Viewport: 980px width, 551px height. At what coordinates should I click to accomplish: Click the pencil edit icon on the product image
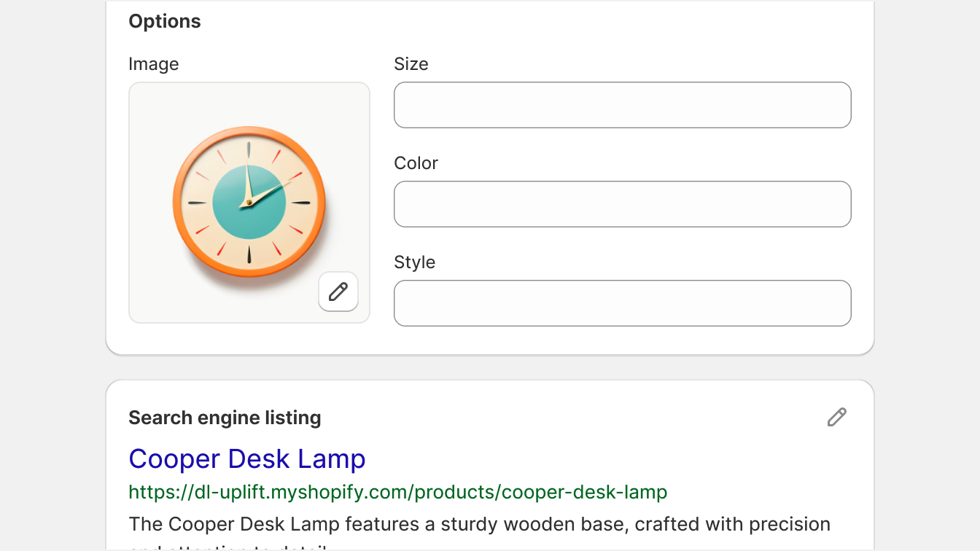point(338,292)
